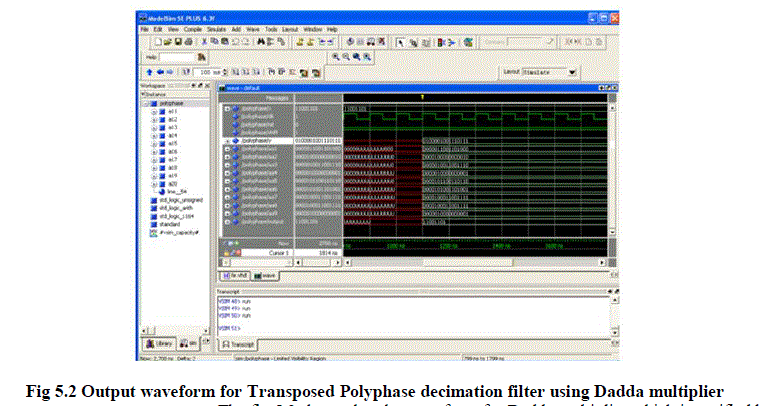The image size is (767, 406).
Task: Expand the /polyphase/y signal in wave list
Action: [229, 141]
